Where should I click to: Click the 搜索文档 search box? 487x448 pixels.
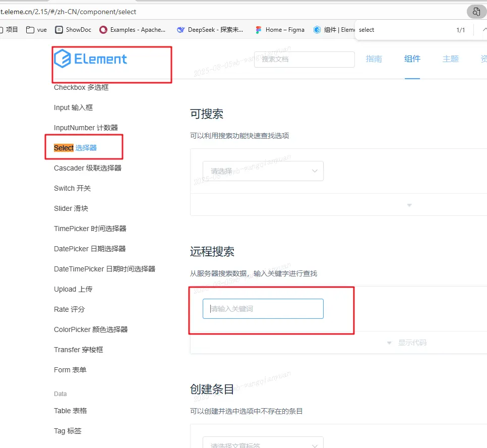pyautogui.click(x=305, y=60)
